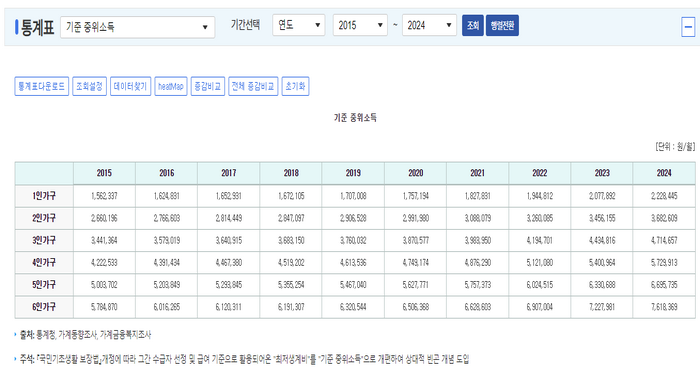Select the 2022 column header
Viewport: 700px width, 370px height.
click(x=540, y=173)
